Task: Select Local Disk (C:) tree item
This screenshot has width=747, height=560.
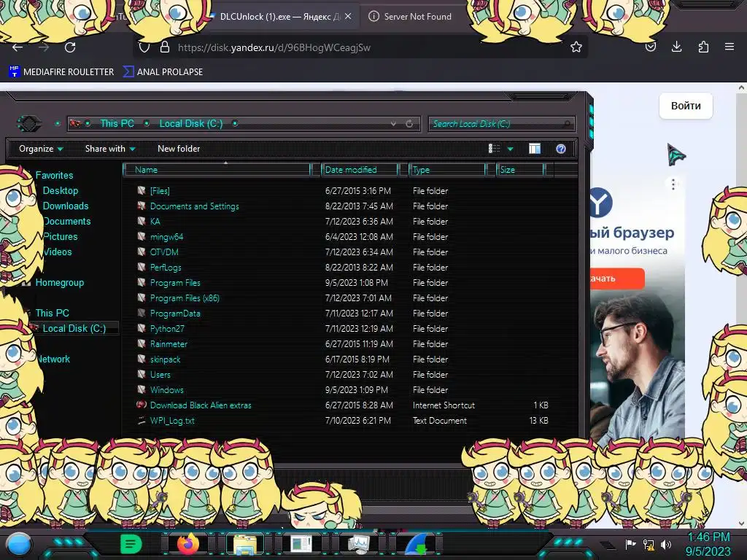Action: click(74, 328)
